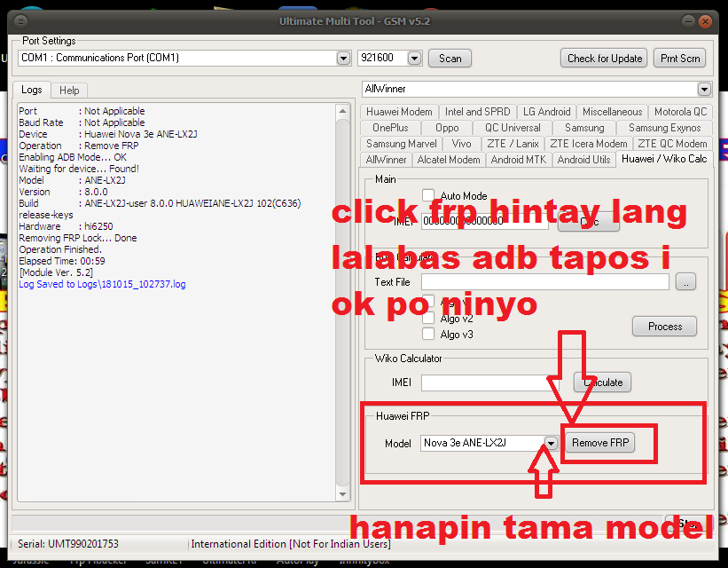
Task: Tick the Algo v2 checkbox
Action: coord(428,318)
